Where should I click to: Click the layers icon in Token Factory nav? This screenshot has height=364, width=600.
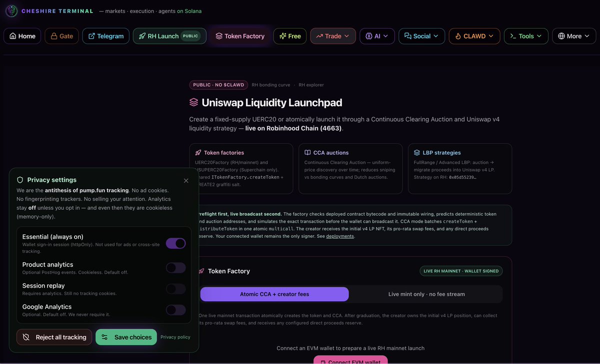[x=219, y=36]
